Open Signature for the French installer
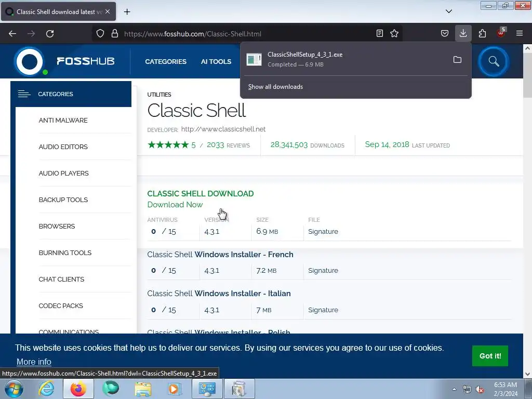Screen dimensions: 532x399 click(x=323, y=270)
